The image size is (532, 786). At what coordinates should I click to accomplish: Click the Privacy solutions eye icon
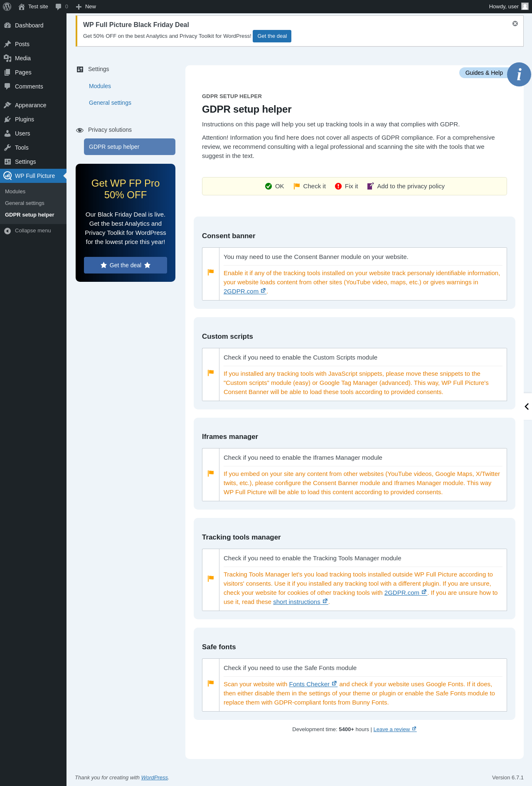(x=80, y=130)
